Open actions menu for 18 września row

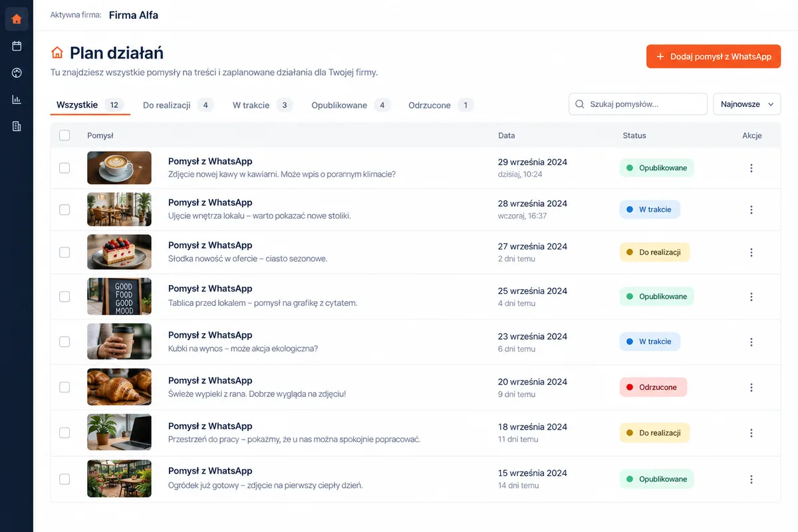(x=751, y=433)
